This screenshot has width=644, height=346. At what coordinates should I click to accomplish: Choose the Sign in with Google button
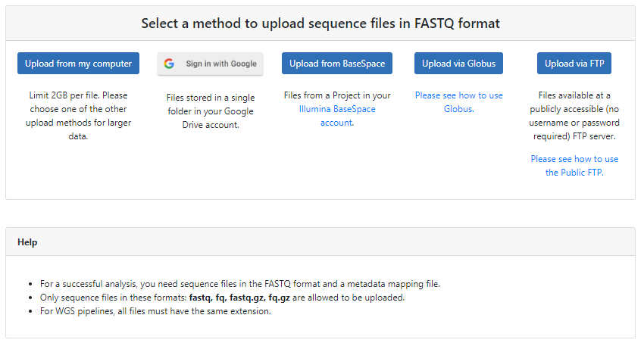(x=211, y=64)
